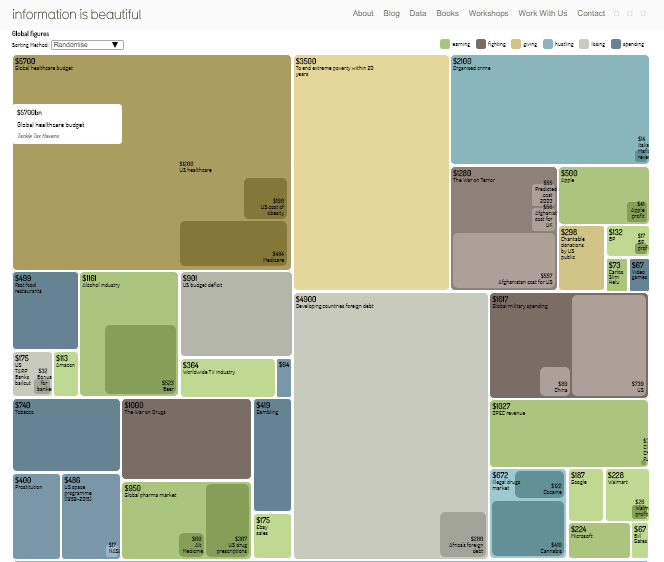Select the $1027 OPEC revenue block
The height and width of the screenshot is (562, 664).
click(569, 433)
